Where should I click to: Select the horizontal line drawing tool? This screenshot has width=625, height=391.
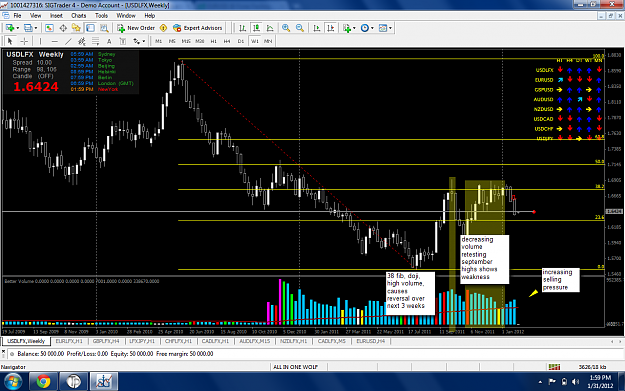pyautogui.click(x=55, y=41)
